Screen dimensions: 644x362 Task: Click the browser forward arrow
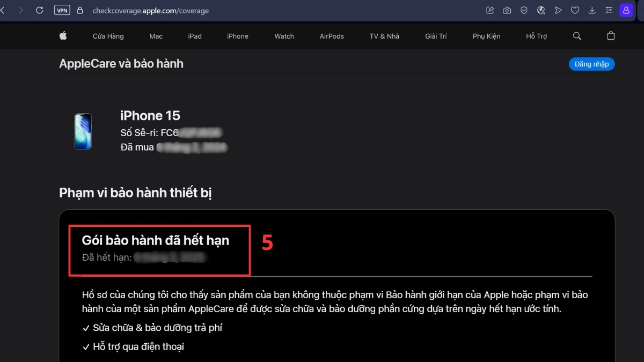coord(20,10)
